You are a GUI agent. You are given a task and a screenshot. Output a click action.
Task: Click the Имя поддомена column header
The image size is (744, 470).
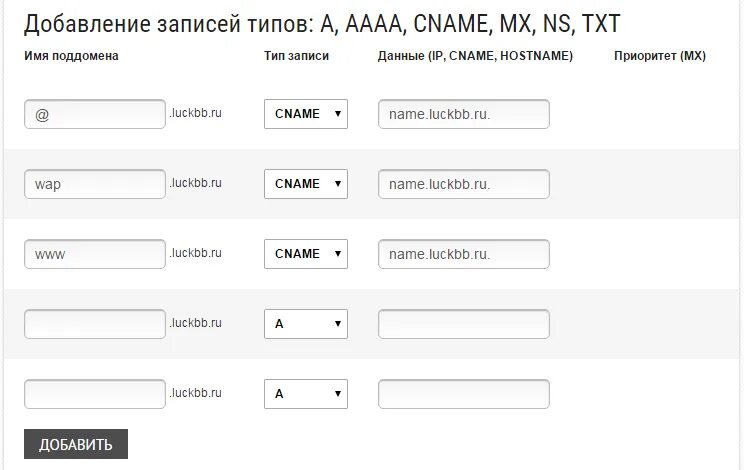71,56
